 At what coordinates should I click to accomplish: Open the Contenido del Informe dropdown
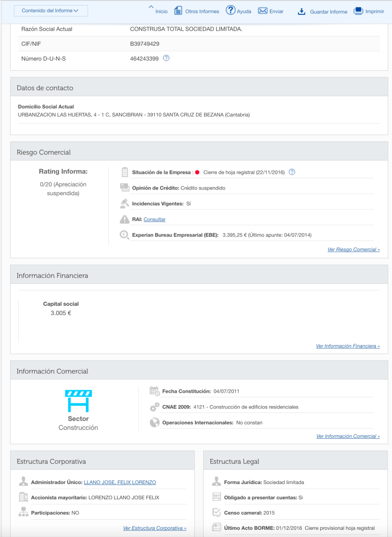pos(50,11)
